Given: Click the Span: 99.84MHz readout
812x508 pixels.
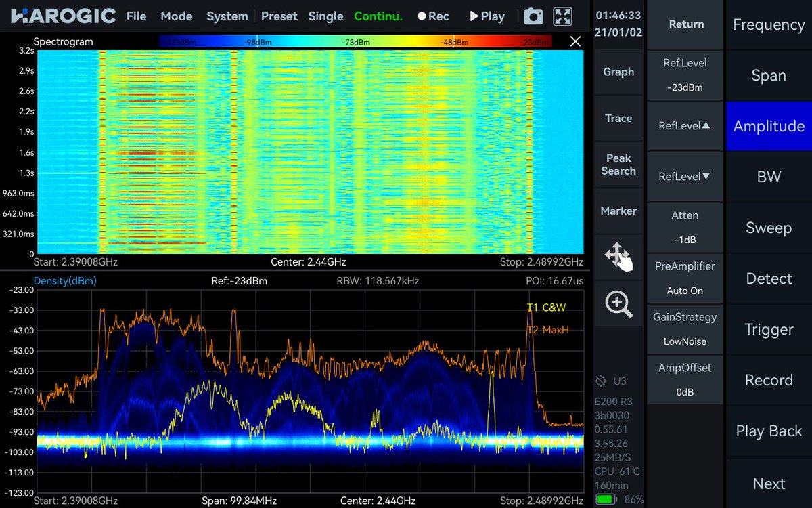Looking at the screenshot, I should tap(240, 501).
